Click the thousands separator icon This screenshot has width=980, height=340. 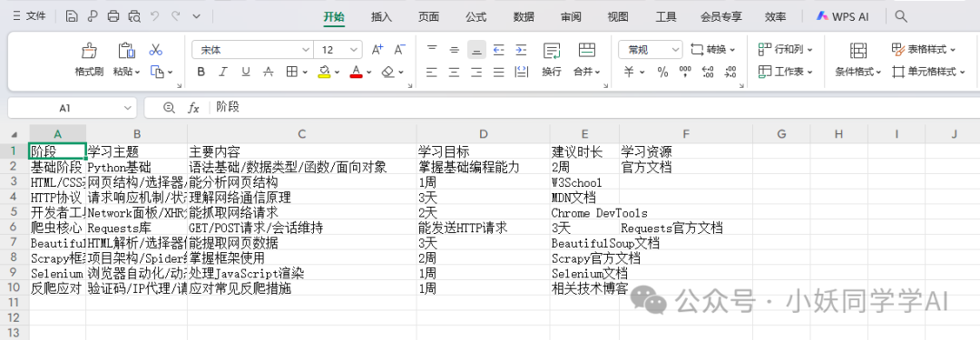pos(685,72)
